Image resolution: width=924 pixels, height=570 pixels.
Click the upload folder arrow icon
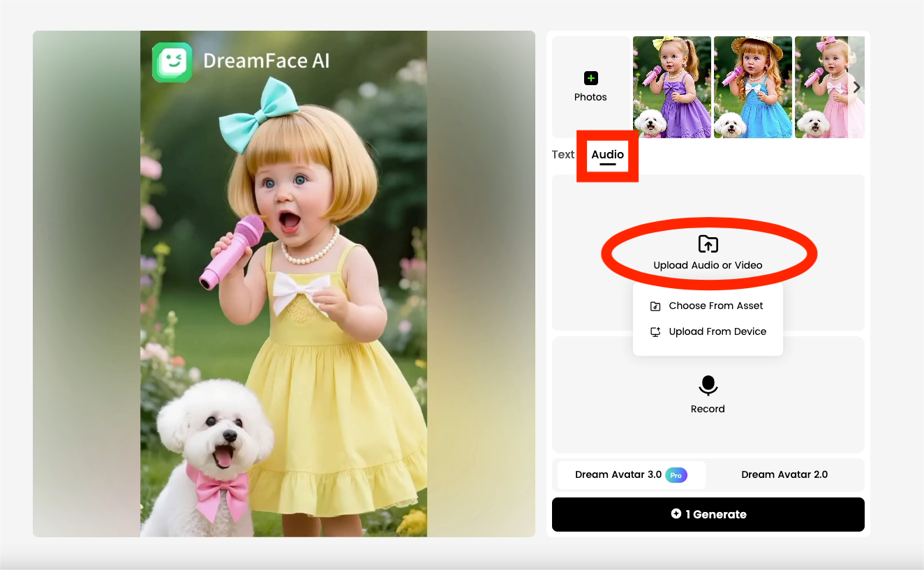coord(708,243)
